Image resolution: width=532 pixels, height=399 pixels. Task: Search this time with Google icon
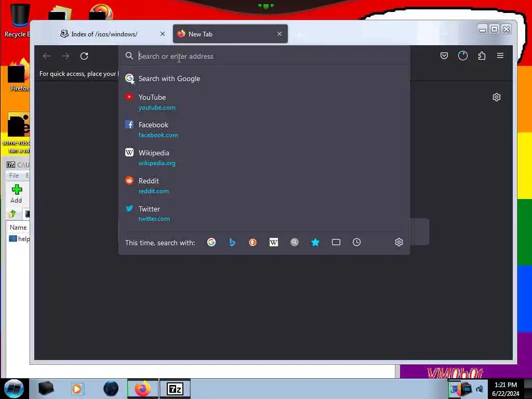tap(211, 242)
